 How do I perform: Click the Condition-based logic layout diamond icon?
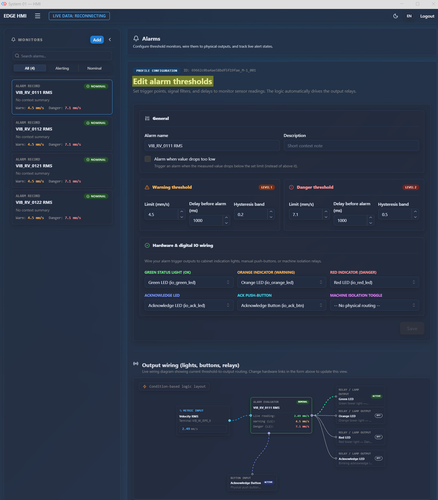[x=144, y=387]
